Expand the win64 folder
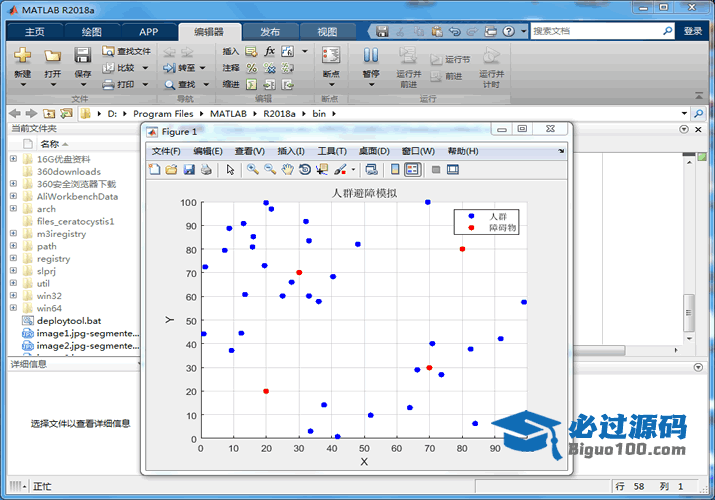 click(13, 308)
